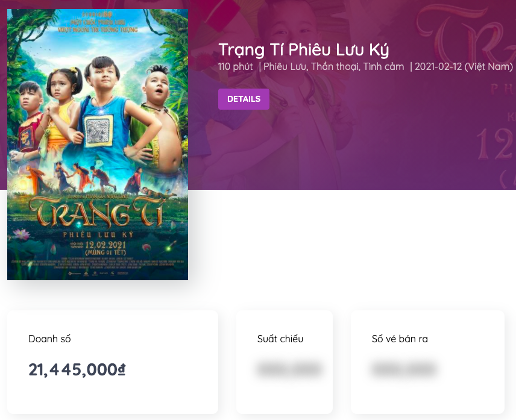Image resolution: width=516 pixels, height=420 pixels.
Task: Select the 21,445,000₫ revenue figure
Action: click(x=77, y=369)
